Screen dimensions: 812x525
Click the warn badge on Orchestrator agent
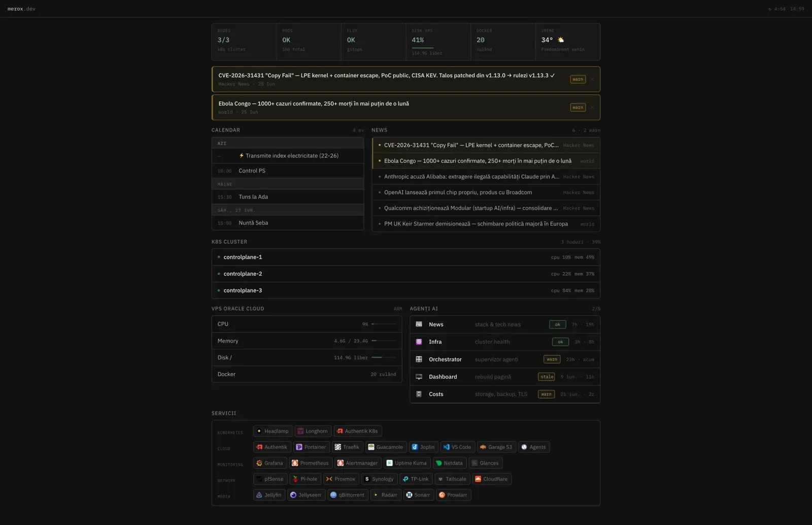click(552, 359)
